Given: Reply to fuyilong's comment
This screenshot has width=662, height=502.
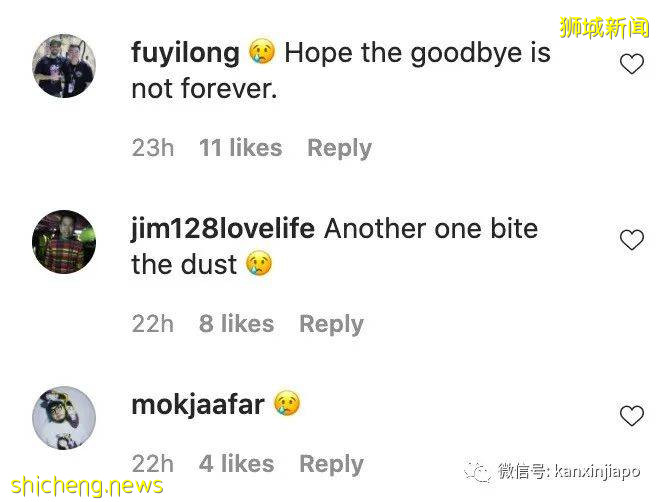Looking at the screenshot, I should click(339, 148).
